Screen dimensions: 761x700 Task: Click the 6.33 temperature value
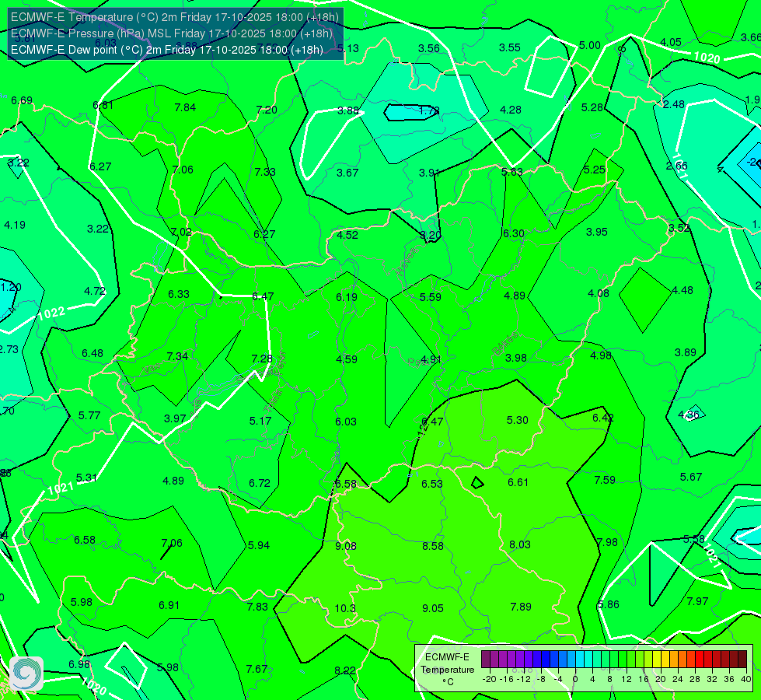point(179,294)
